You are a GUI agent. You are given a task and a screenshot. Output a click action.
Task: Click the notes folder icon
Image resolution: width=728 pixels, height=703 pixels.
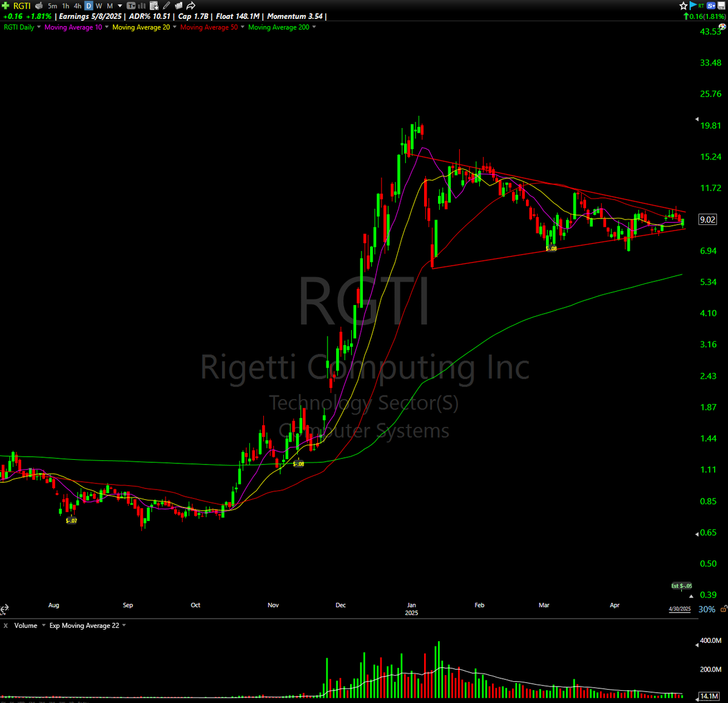point(178,5)
